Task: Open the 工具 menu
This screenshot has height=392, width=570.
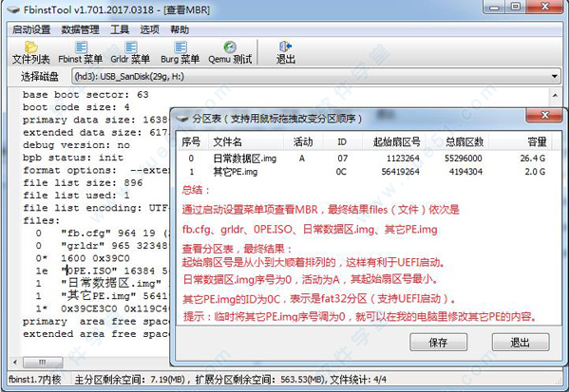Action: pyautogui.click(x=120, y=29)
